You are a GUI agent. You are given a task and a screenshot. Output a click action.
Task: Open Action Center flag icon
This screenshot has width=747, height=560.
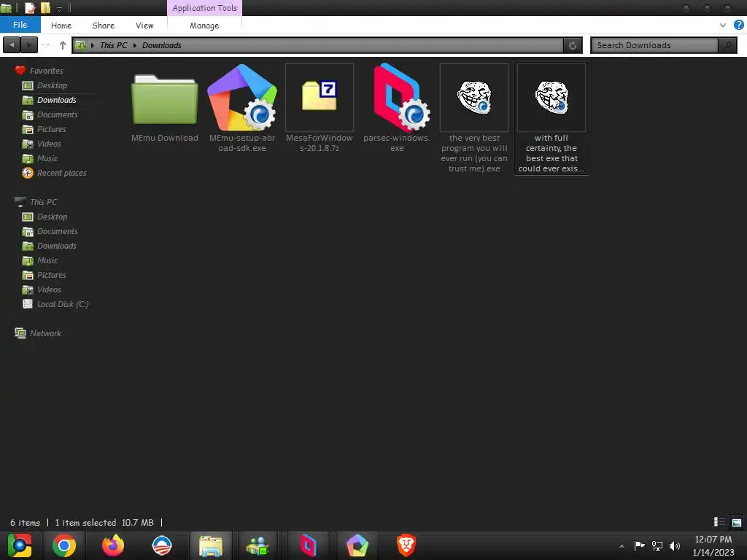[639, 545]
